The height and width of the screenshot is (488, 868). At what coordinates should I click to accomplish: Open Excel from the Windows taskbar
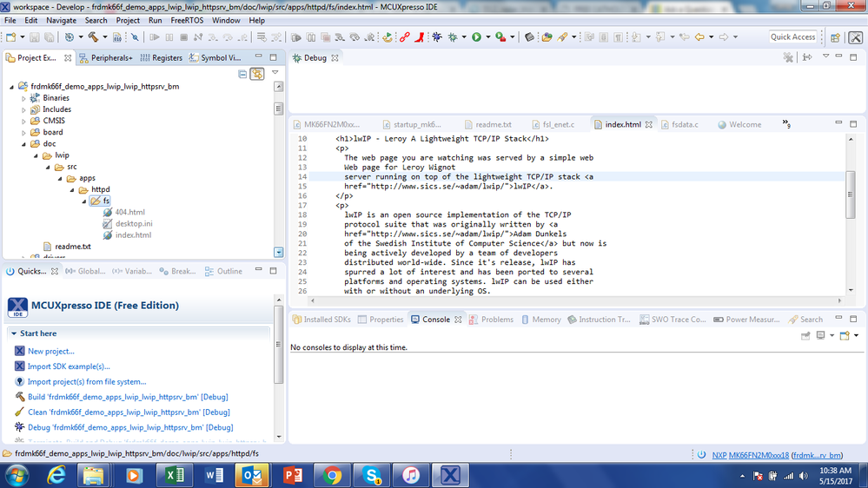click(x=174, y=475)
